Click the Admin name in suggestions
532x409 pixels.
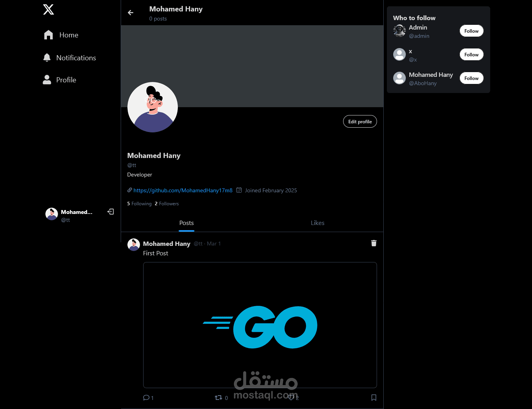(418, 27)
